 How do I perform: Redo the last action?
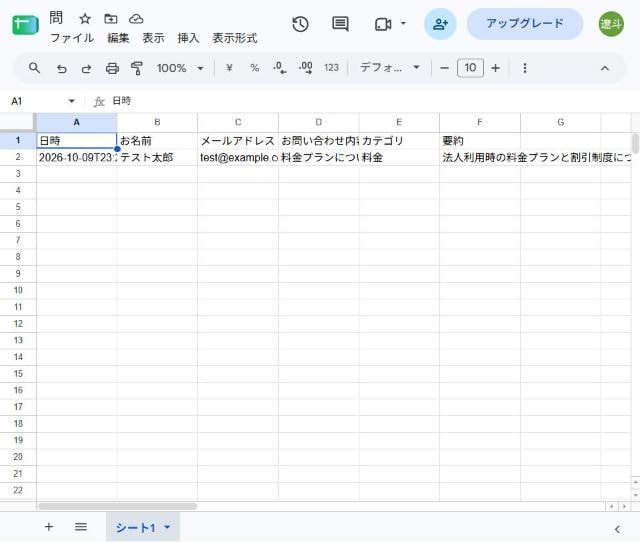(86, 68)
